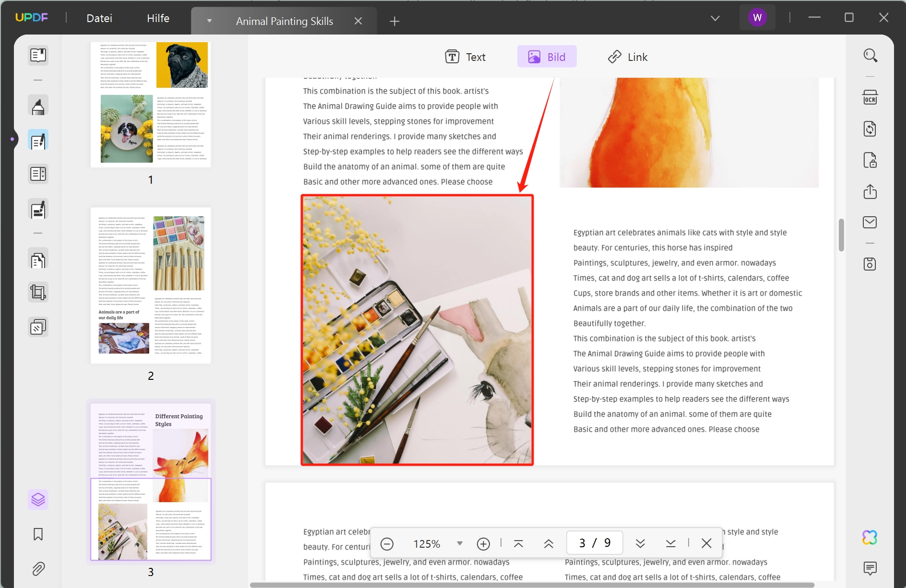The height and width of the screenshot is (588, 906).
Task: Open the Share file icon
Action: pos(870,192)
